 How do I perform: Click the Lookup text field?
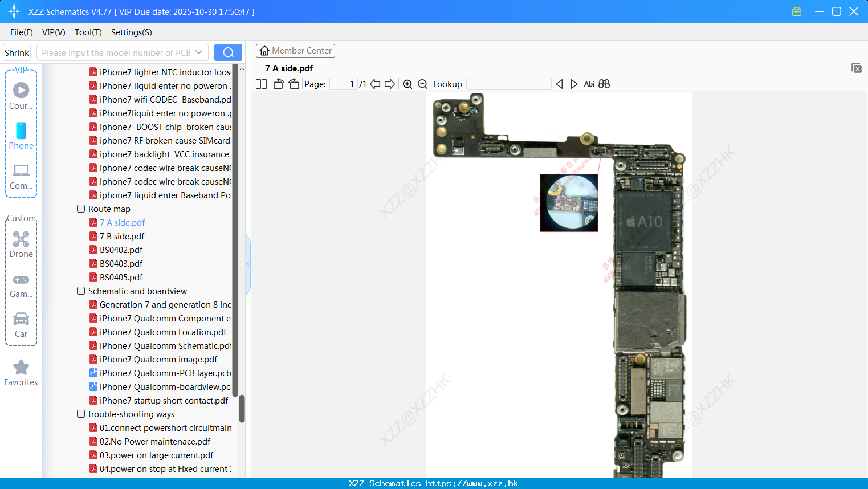[508, 84]
